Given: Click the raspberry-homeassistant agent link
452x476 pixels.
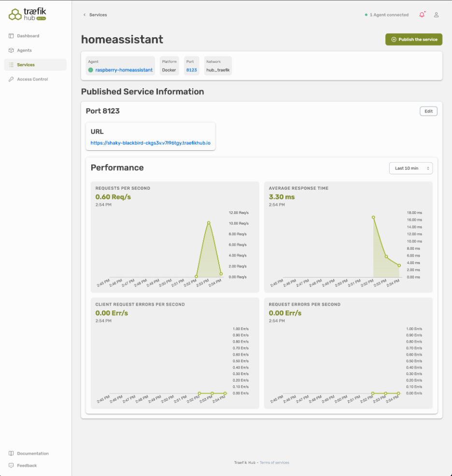Looking at the screenshot, I should (x=124, y=70).
